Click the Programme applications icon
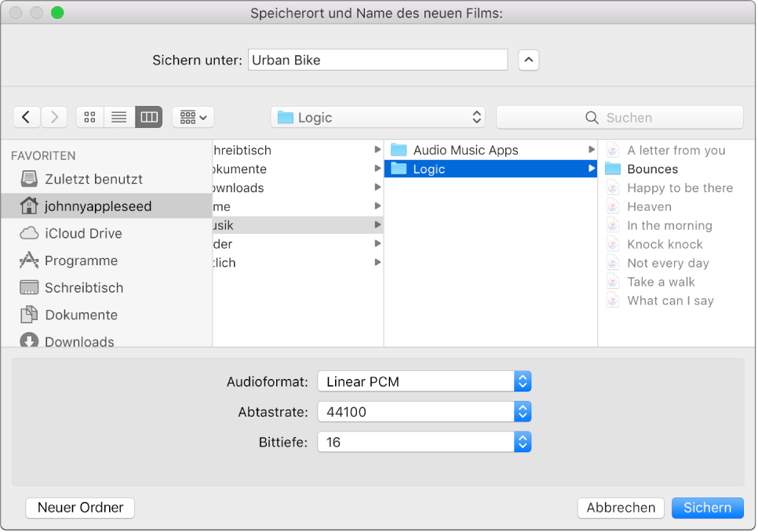Image resolution: width=758 pixels, height=532 pixels. click(29, 261)
